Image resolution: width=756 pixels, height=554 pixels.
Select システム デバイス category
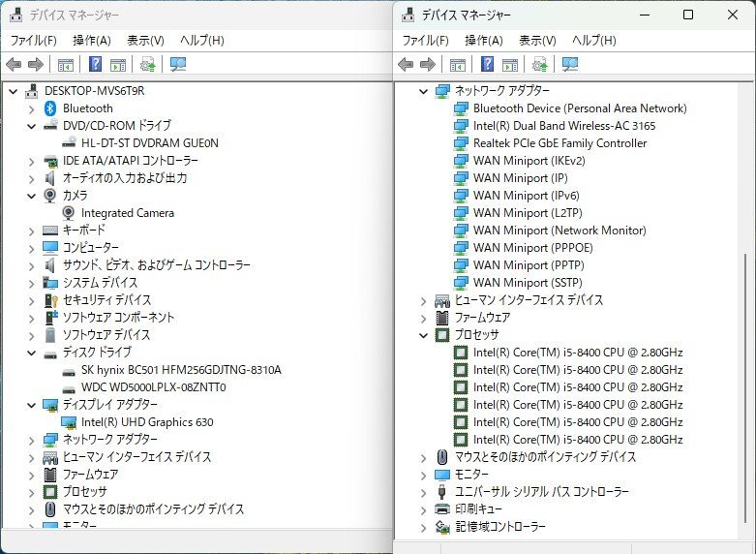click(x=100, y=283)
